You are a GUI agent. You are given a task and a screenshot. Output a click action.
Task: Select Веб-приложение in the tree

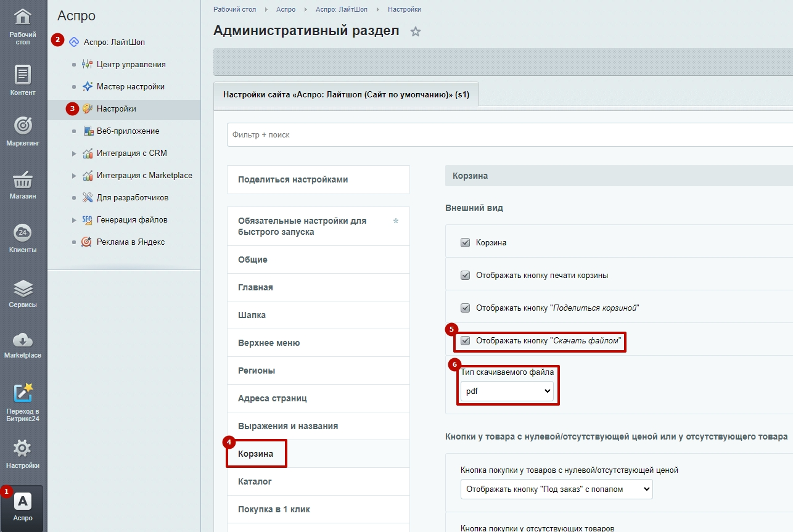click(x=128, y=131)
